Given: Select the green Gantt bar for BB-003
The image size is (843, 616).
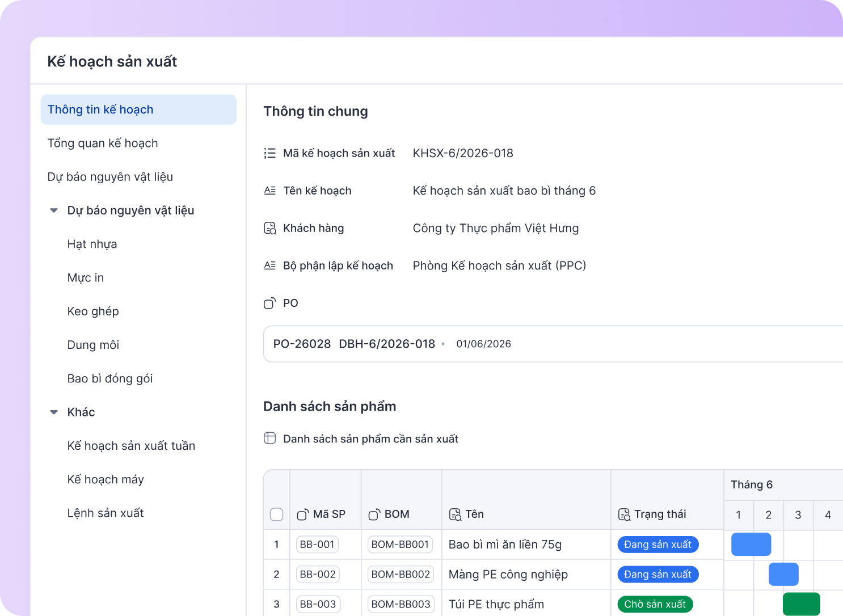Looking at the screenshot, I should [x=802, y=605].
